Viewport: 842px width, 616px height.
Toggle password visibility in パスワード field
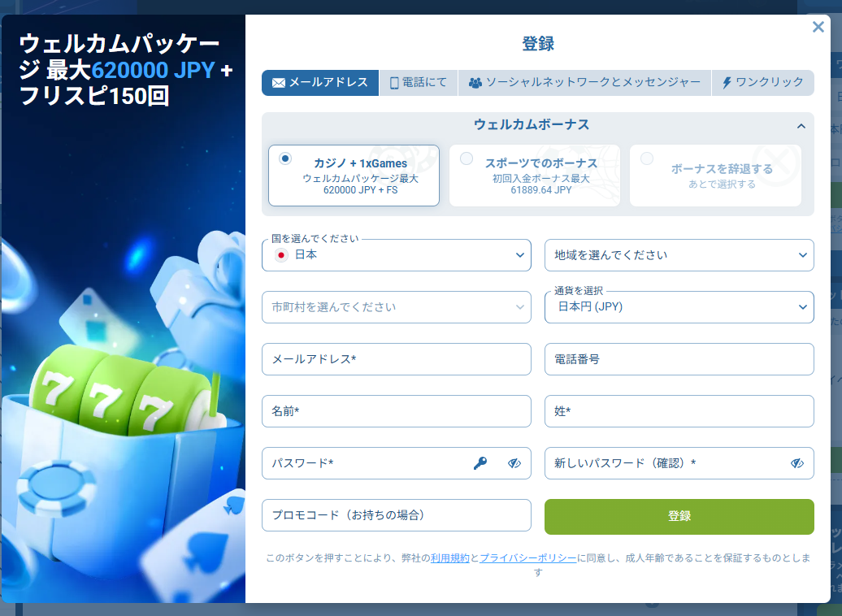(514, 463)
